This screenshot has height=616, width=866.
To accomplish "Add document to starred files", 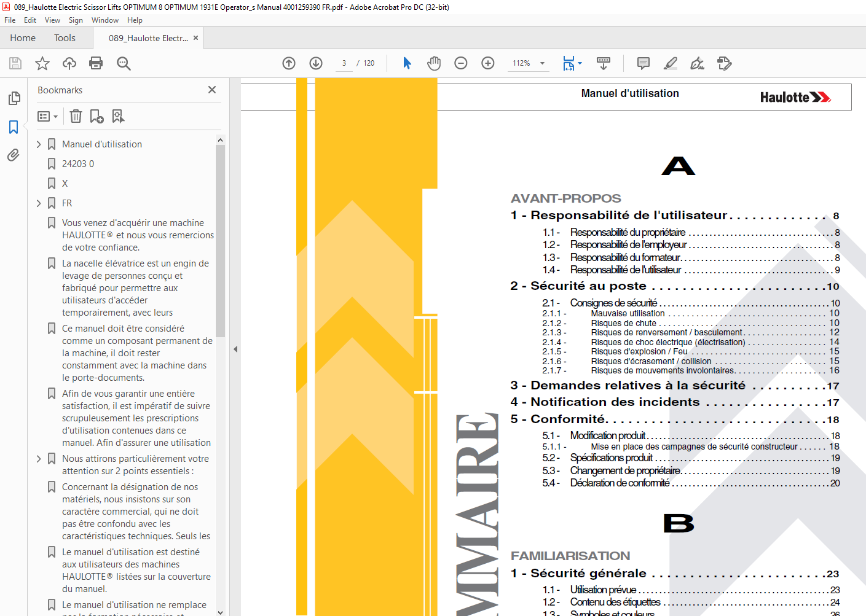I will click(42, 63).
